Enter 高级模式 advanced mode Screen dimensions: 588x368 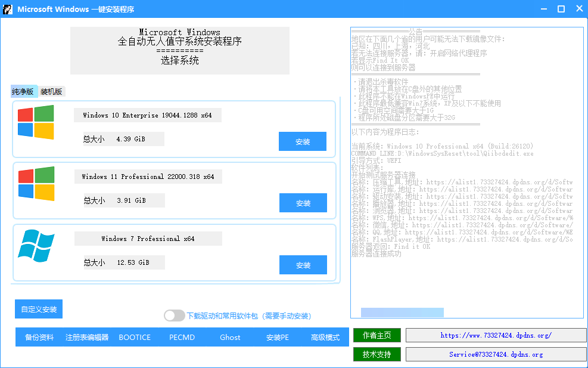tap(325, 337)
